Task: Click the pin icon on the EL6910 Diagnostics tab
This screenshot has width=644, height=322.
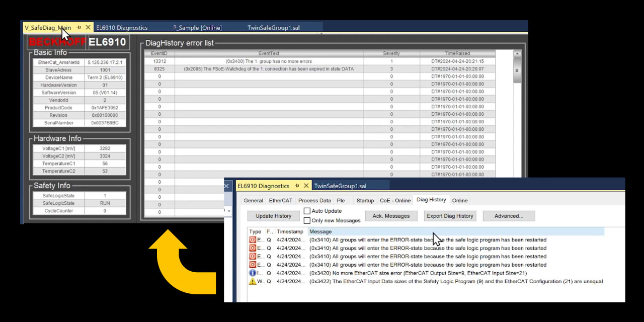Action: 298,186
